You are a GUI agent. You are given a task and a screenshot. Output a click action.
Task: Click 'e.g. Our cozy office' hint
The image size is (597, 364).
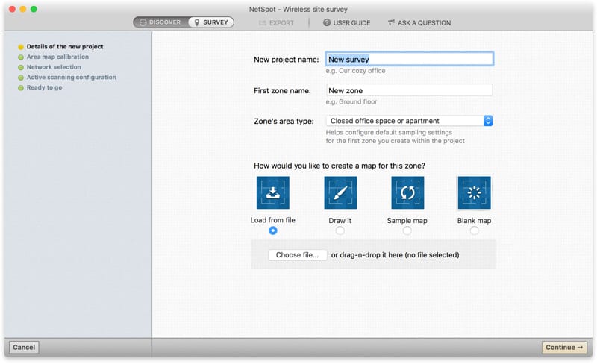click(356, 71)
